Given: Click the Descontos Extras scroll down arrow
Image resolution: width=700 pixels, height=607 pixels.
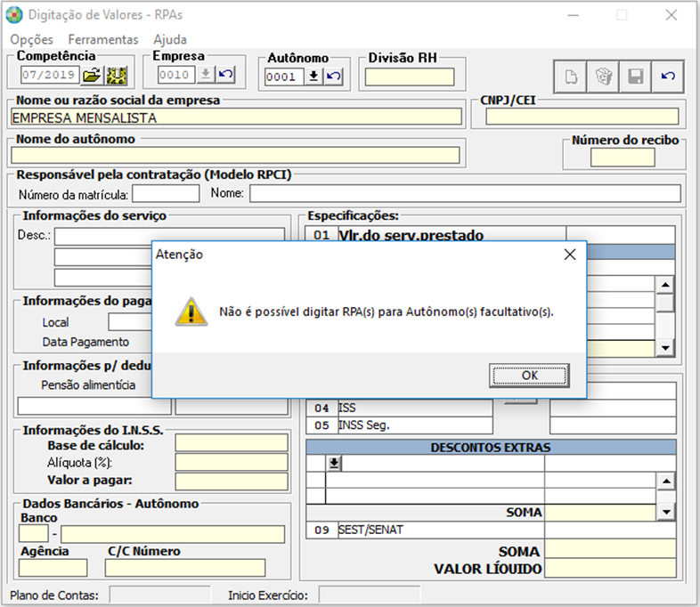Looking at the screenshot, I should (666, 512).
